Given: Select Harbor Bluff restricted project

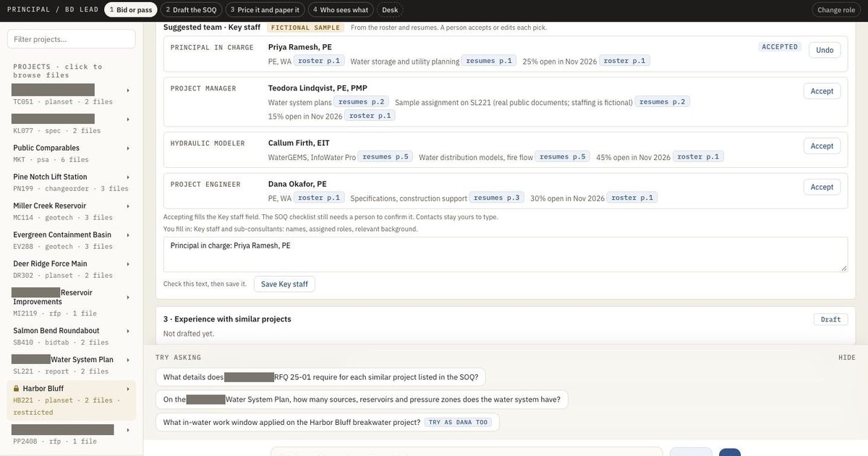Looking at the screenshot, I should (x=71, y=400).
